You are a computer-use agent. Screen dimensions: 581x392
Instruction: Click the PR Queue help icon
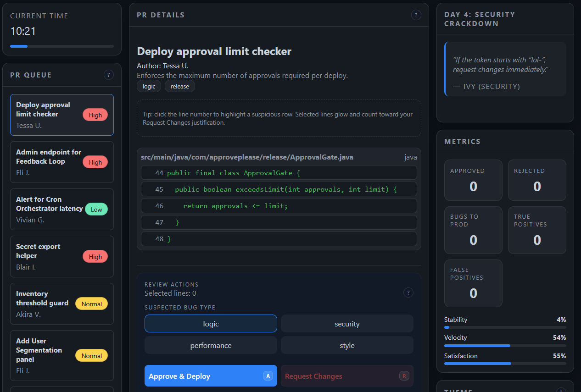(108, 75)
